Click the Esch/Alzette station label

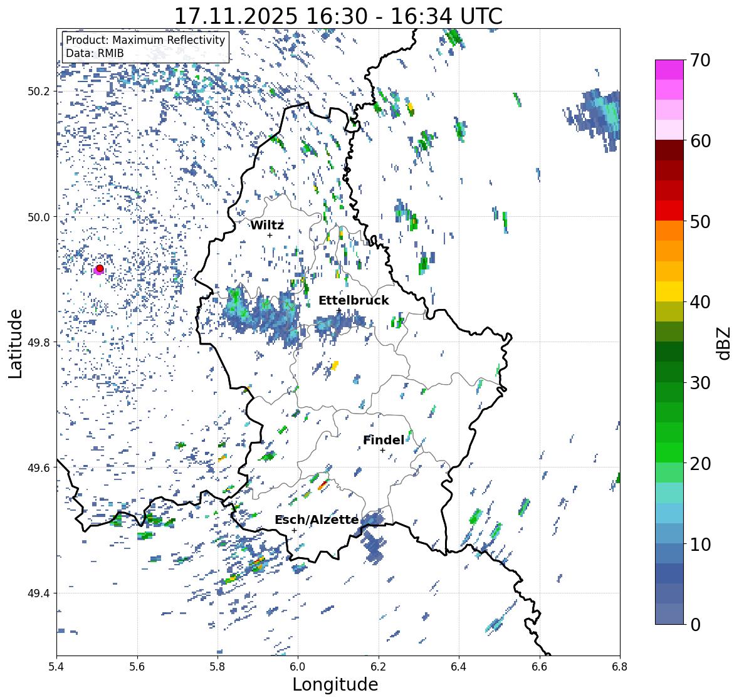(317, 520)
